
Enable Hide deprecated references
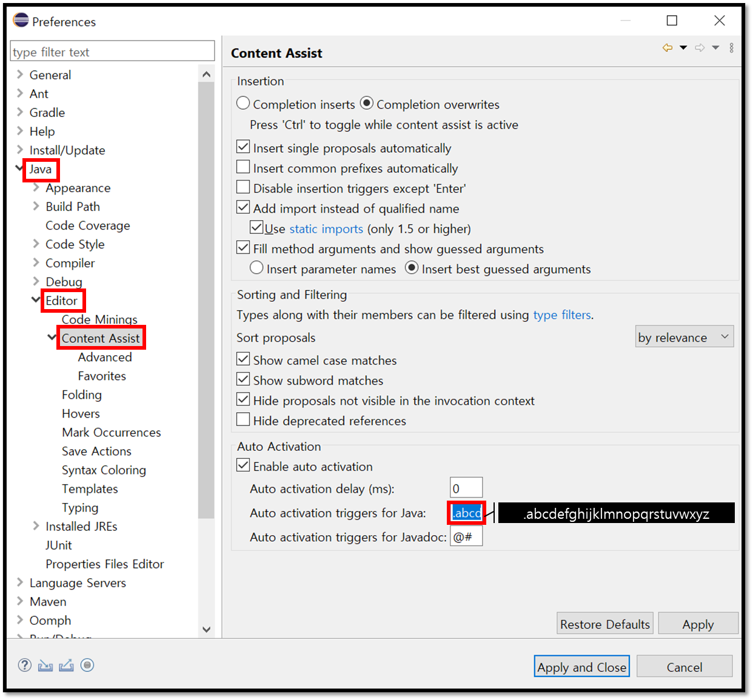(x=243, y=419)
